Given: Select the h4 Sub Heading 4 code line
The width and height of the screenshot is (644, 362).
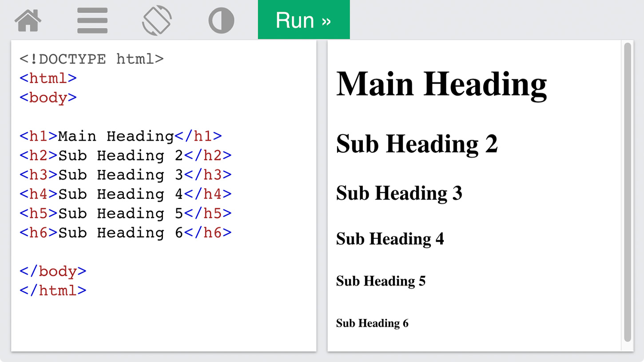Looking at the screenshot, I should [x=126, y=194].
